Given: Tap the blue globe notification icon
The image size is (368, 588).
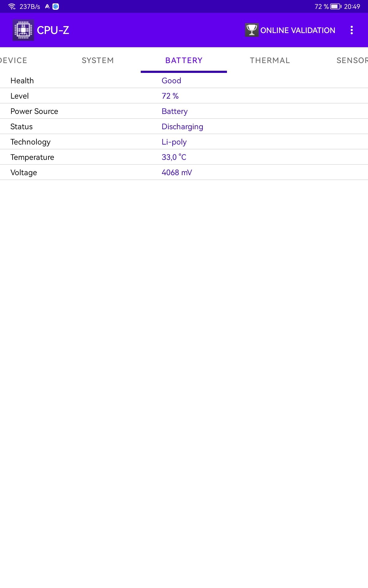Looking at the screenshot, I should [56, 6].
